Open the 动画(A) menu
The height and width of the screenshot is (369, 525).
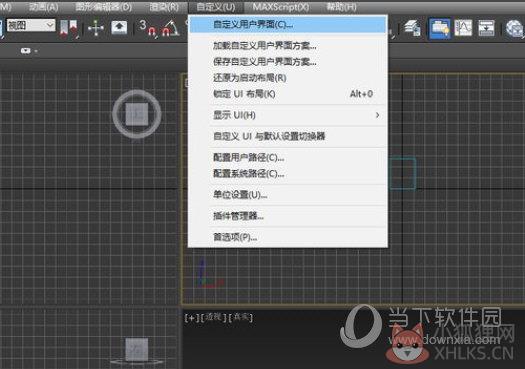44,7
